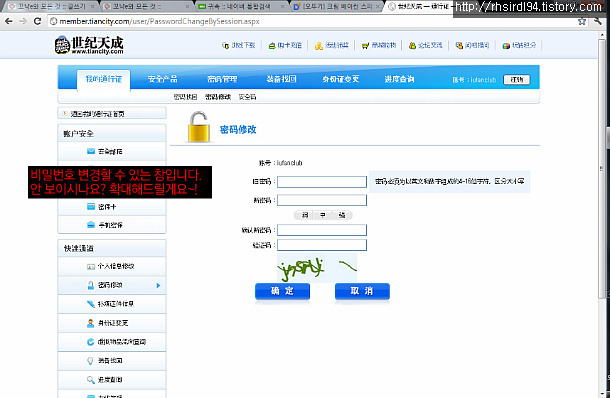The image size is (610, 398).
Task: Click the green captcha image to refresh
Action: coord(317,268)
